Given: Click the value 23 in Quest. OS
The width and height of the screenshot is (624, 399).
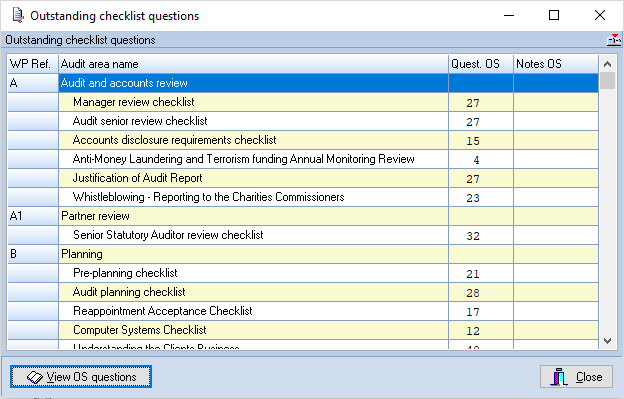Looking at the screenshot, I should (x=473, y=198).
